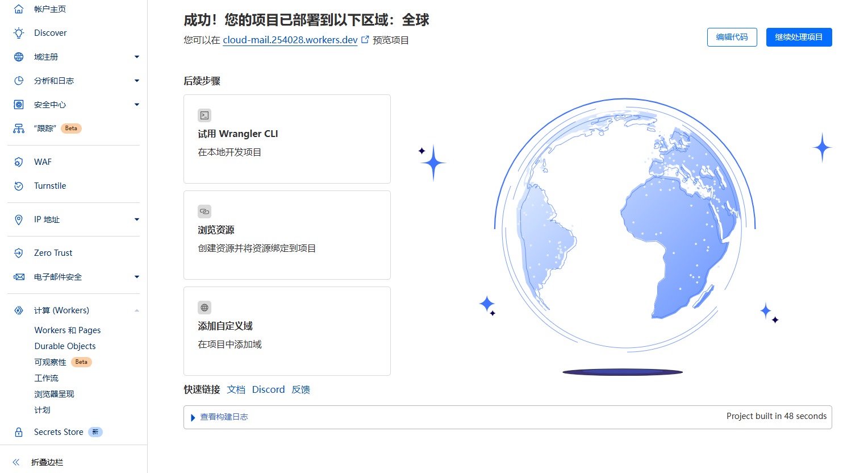Expand the 域注册 section
The width and height of the screenshot is (868, 473).
(136, 56)
